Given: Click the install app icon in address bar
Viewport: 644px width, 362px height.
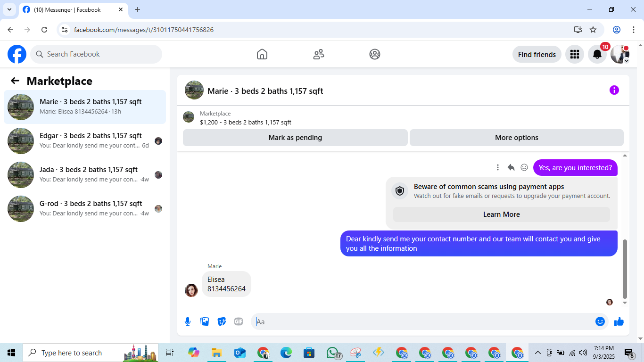Looking at the screenshot, I should tap(578, 30).
